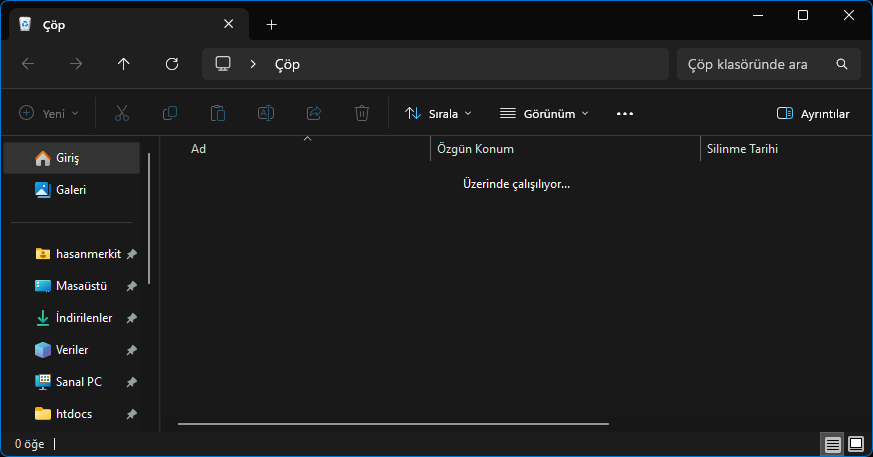Click the sort arrow above Ad column
The image size is (873, 457).
pyautogui.click(x=307, y=139)
